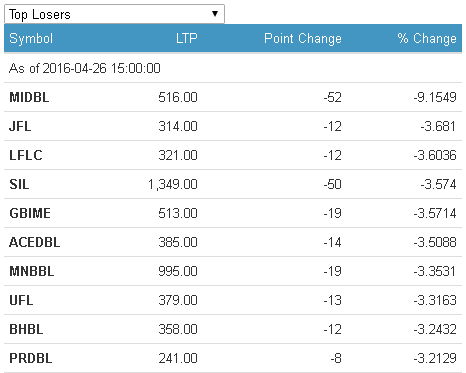This screenshot has width=466, height=373.
Task: Select the LFLC stock symbol
Action: tap(26, 155)
